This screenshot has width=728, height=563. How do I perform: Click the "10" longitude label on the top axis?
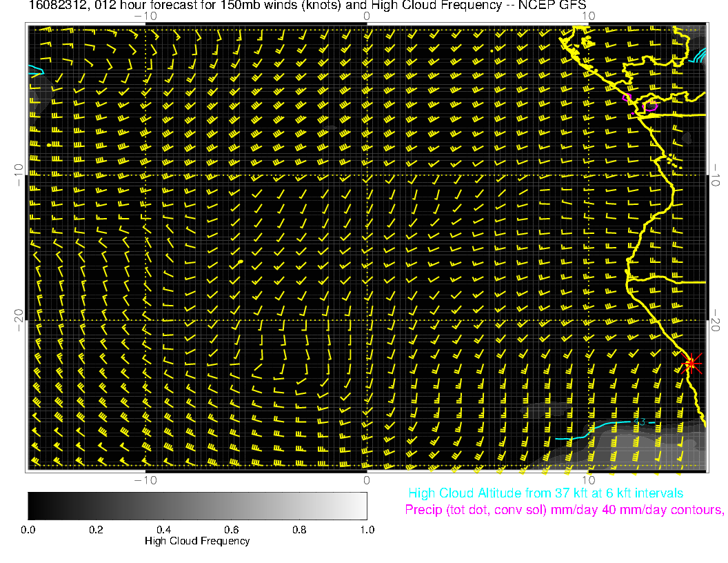(588, 15)
